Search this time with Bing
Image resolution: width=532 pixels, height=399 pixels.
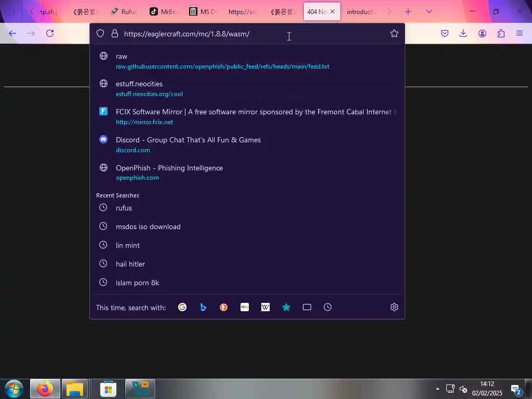point(203,307)
